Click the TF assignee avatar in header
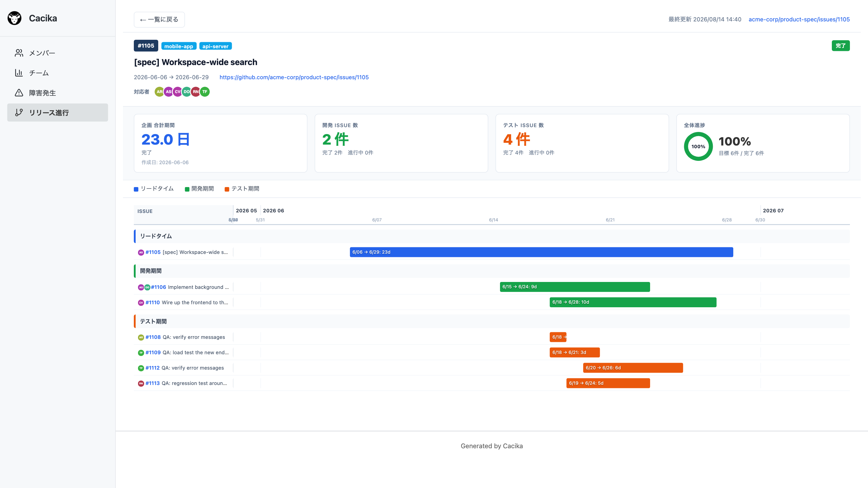The width and height of the screenshot is (868, 488). point(205,92)
